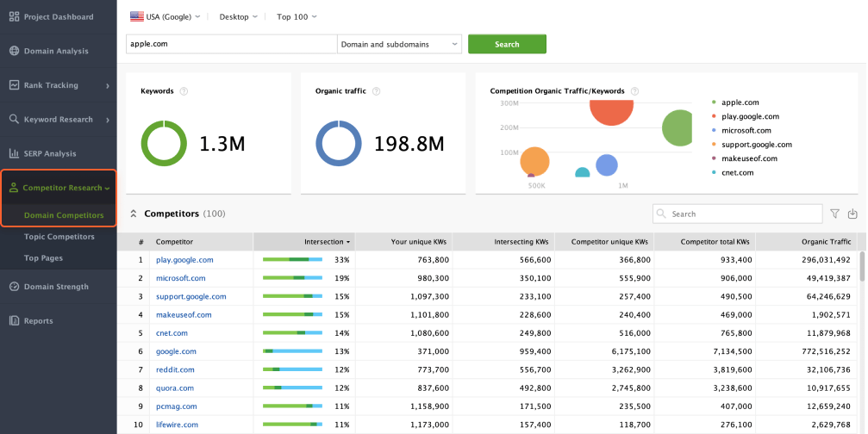Screen dimensions: 868x434
Task: Click the Competitor Research person icon
Action: pos(14,188)
